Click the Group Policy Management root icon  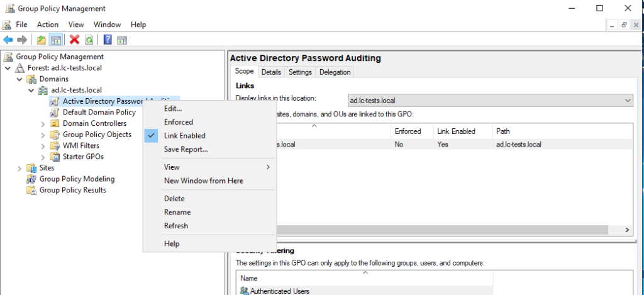(x=9, y=57)
